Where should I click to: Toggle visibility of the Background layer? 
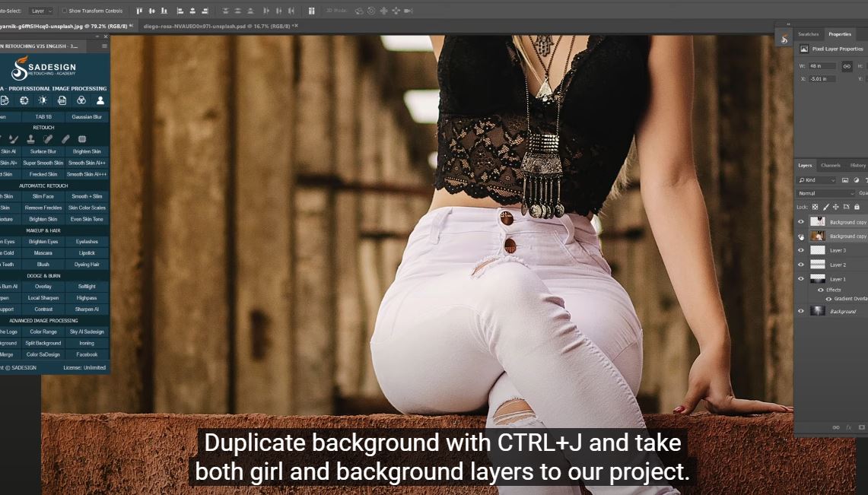[x=800, y=311]
